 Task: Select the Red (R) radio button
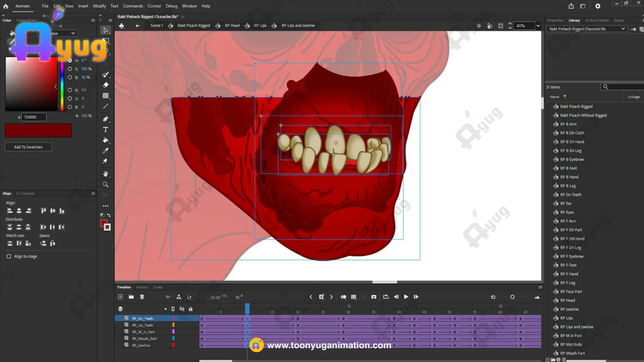click(x=70, y=90)
